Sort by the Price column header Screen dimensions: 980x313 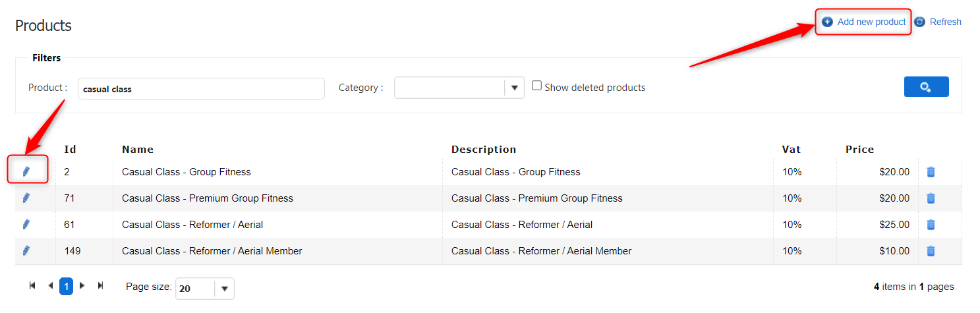[x=859, y=150]
